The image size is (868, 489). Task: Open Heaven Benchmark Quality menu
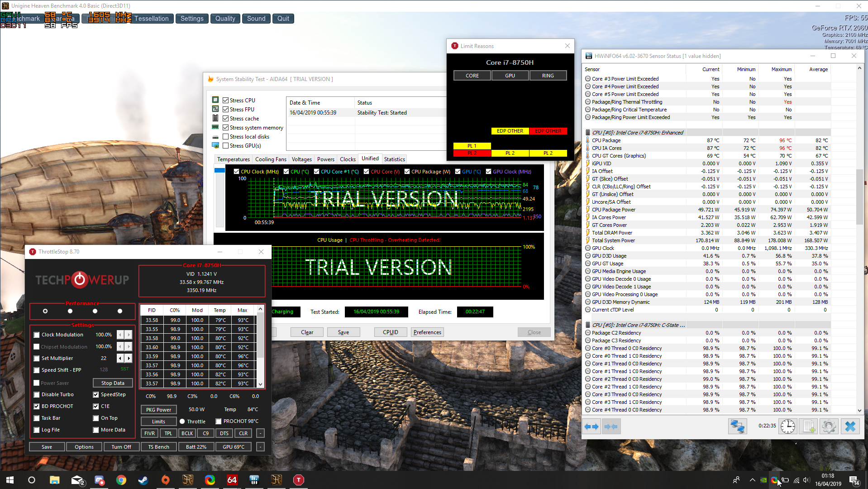point(225,19)
